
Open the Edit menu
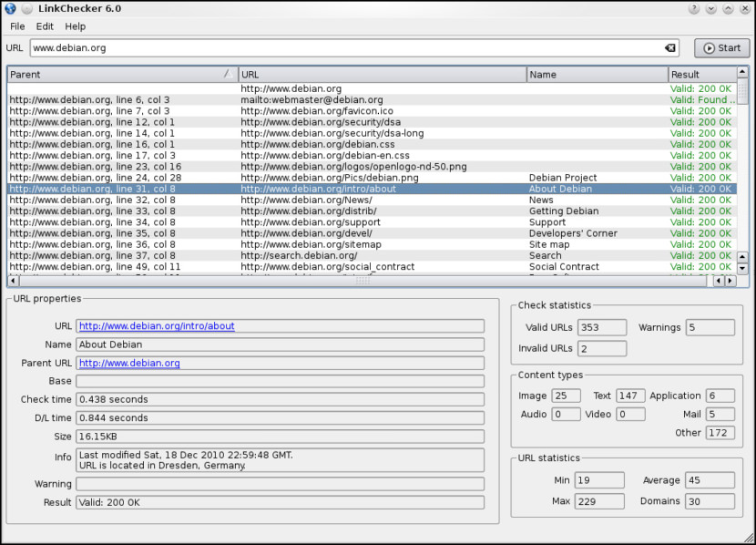45,26
